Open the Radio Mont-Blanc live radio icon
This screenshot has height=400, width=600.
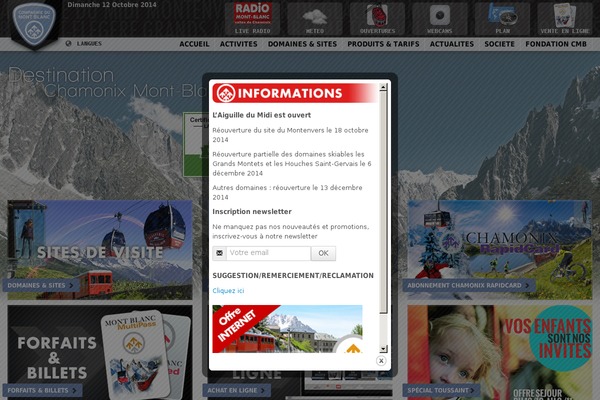coord(253,18)
